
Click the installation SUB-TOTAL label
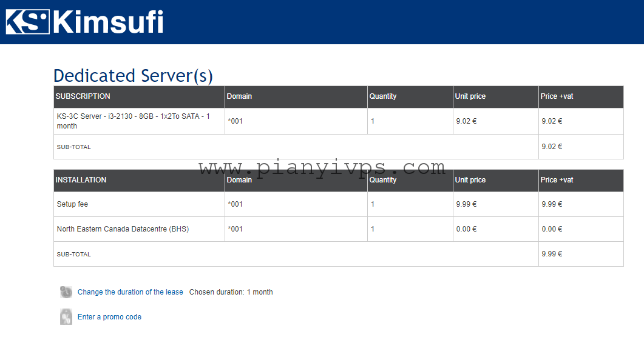[x=73, y=254]
